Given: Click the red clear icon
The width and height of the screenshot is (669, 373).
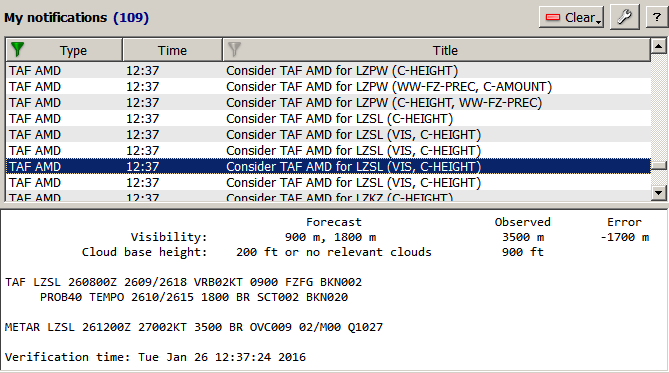Looking at the screenshot, I should tap(553, 17).
